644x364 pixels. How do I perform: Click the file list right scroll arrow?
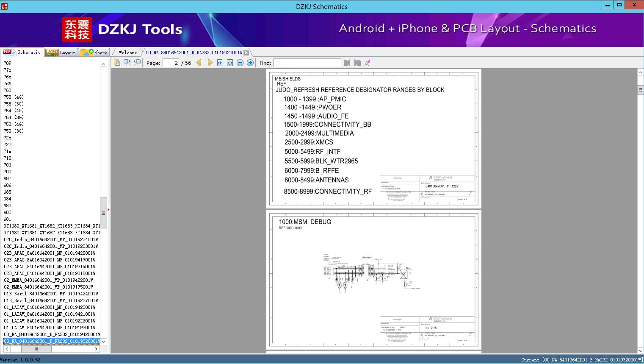pyautogui.click(x=96, y=349)
